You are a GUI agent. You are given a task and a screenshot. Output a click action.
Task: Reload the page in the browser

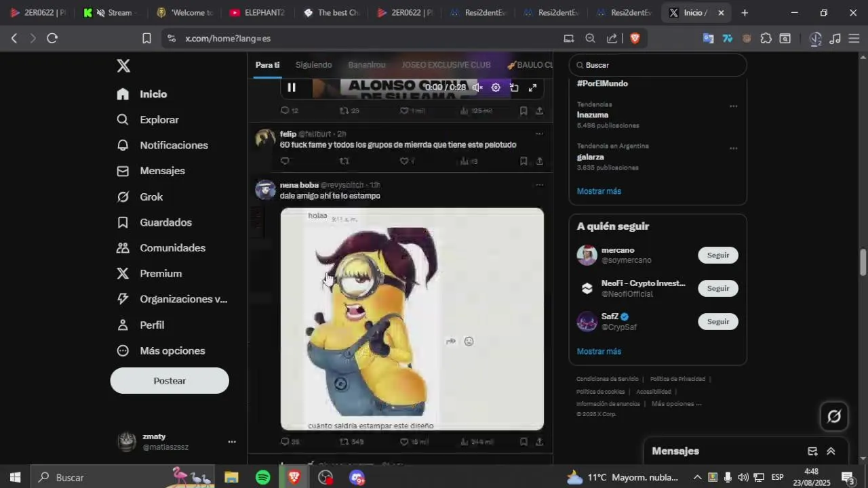pyautogui.click(x=52, y=39)
